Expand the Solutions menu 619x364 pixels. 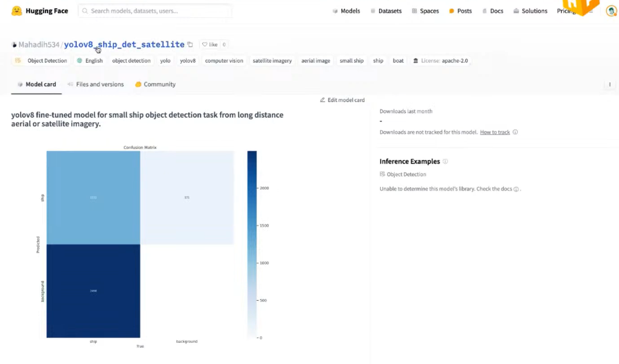pyautogui.click(x=531, y=11)
